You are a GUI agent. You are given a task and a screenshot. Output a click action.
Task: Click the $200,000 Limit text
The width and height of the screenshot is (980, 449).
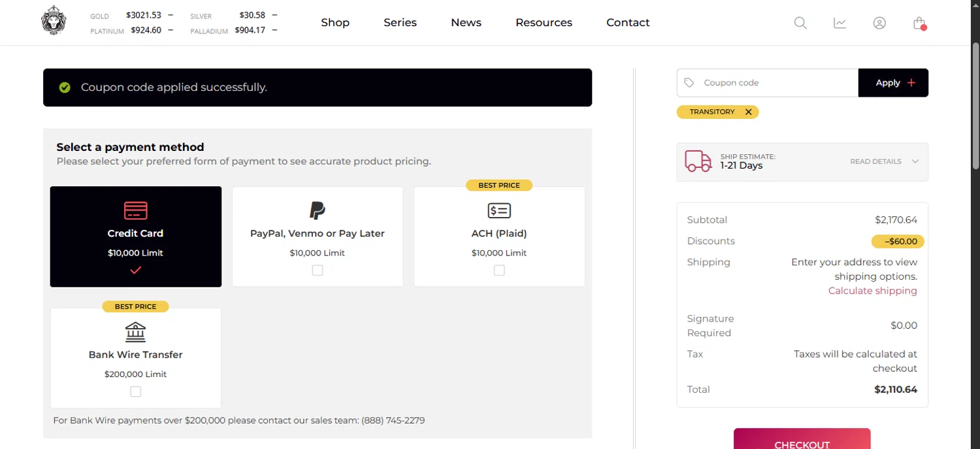point(135,374)
